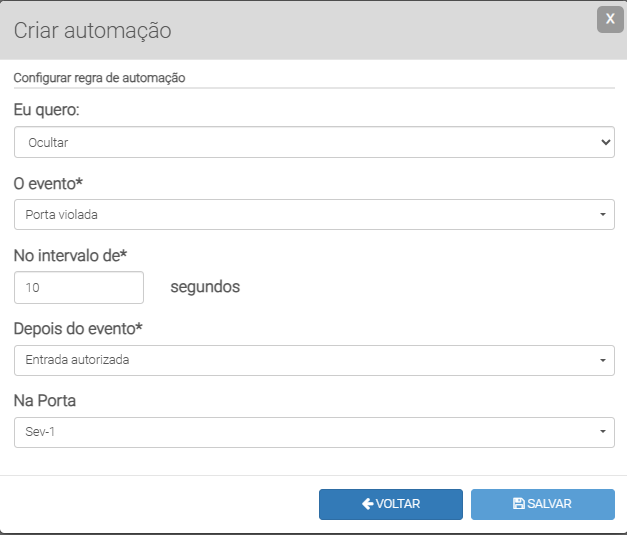The height and width of the screenshot is (535, 627).
Task: Open the Na Porta dropdown showing Sev-1
Action: point(300,432)
